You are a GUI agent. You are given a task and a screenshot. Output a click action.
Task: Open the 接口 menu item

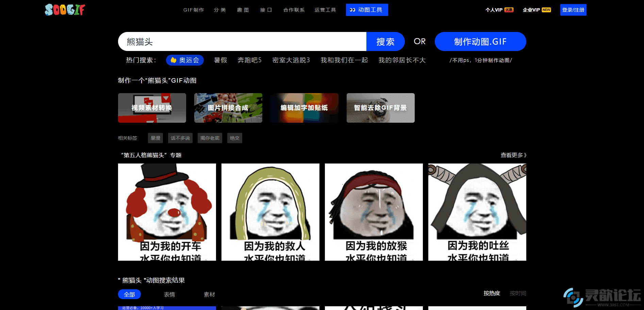click(x=266, y=10)
